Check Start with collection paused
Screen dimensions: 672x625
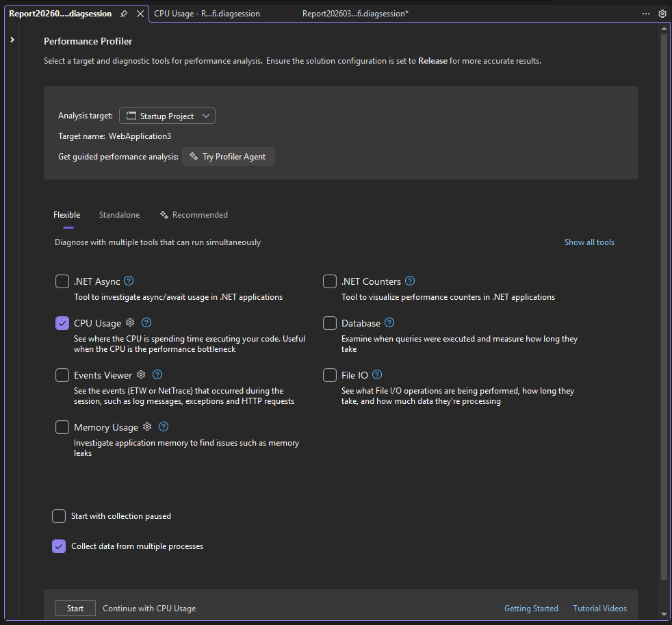point(59,516)
